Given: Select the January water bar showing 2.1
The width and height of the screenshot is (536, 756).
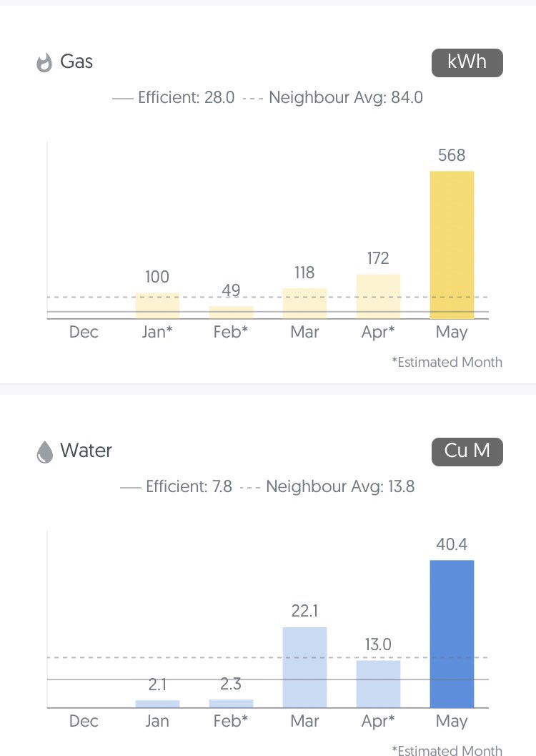Looking at the screenshot, I should click(x=157, y=704).
